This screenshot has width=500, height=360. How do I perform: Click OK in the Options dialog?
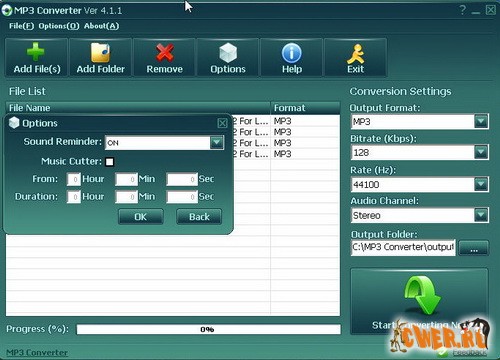[141, 217]
